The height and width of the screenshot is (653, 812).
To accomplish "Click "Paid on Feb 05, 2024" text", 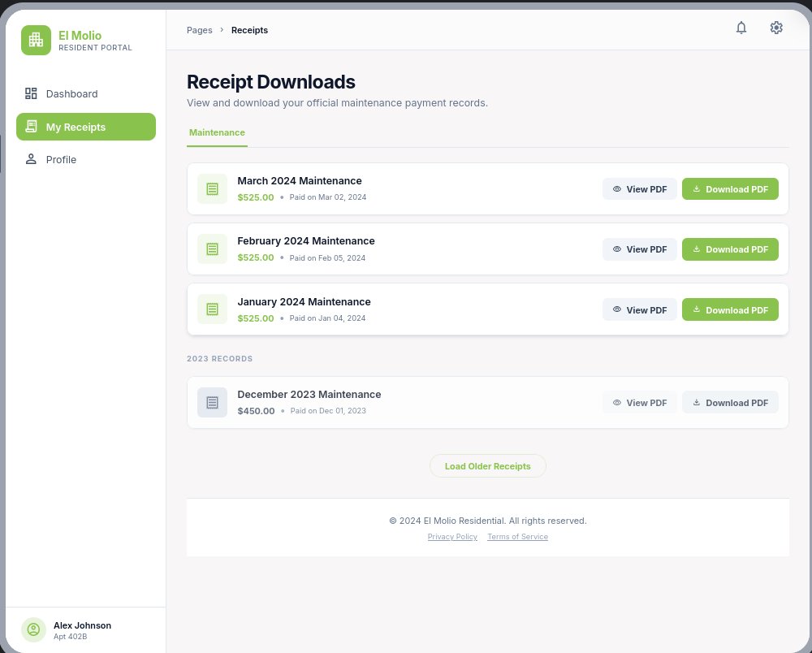I will pyautogui.click(x=327, y=258).
